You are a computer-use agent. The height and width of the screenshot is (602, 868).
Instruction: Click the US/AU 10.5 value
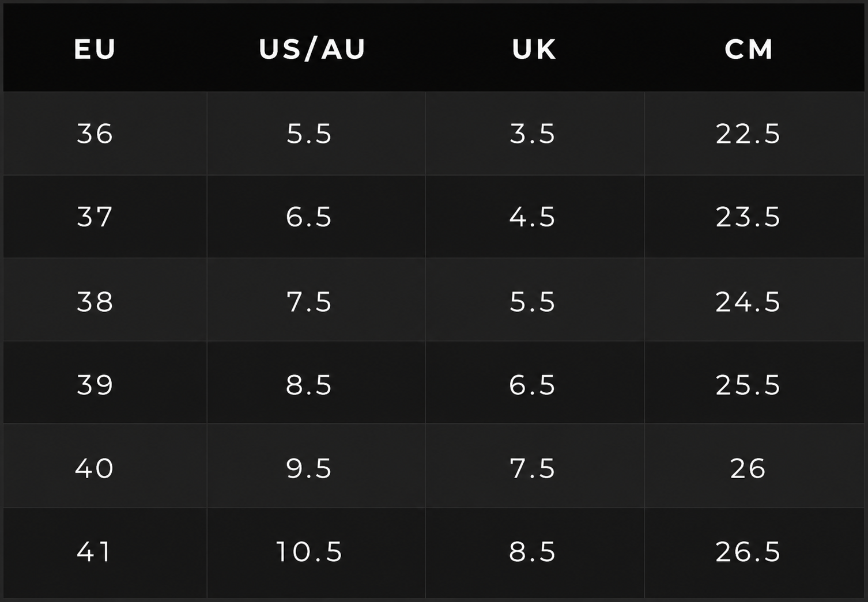pos(310,551)
